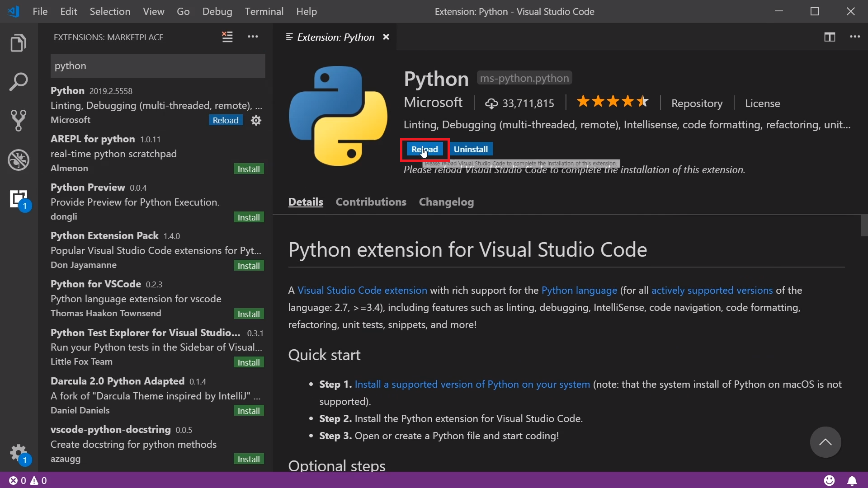Image resolution: width=868 pixels, height=488 pixels.
Task: Select vscode-python-docstring list entry
Action: pyautogui.click(x=156, y=444)
